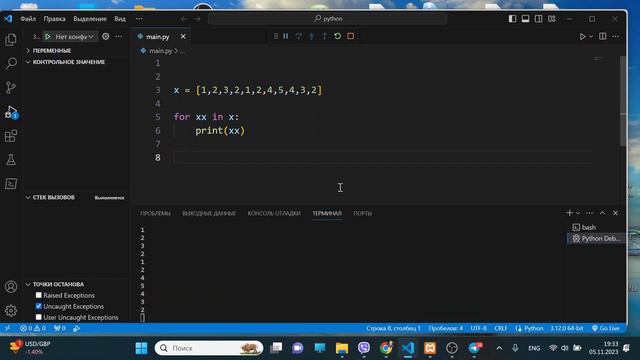This screenshot has width=640, height=360.
Task: Click errors and warnings count in status bar
Action: pos(33,328)
